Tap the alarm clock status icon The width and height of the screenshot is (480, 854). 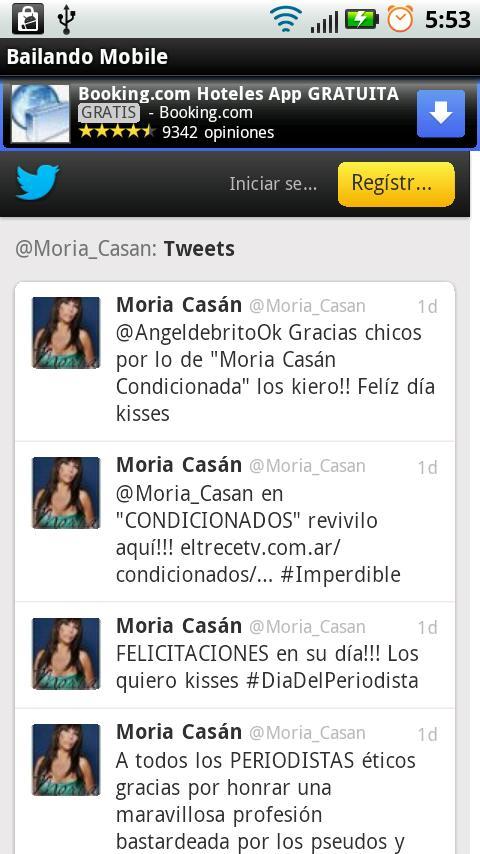click(x=400, y=19)
